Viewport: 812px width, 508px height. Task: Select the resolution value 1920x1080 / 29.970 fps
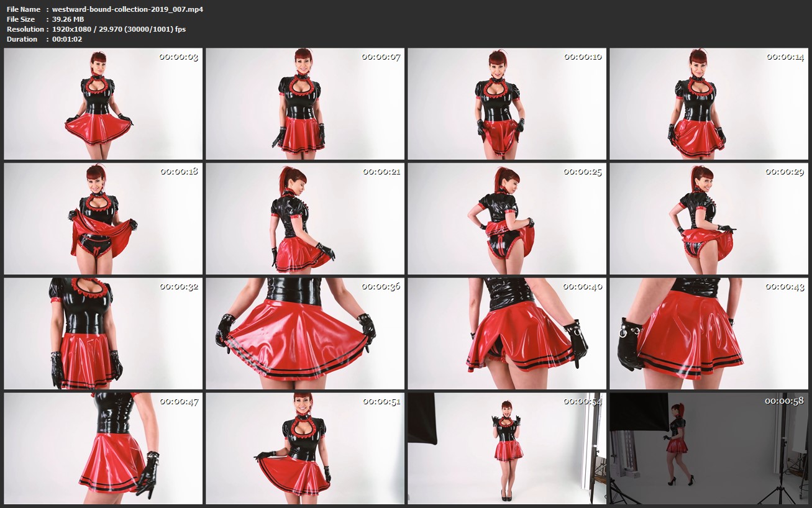[x=119, y=29]
